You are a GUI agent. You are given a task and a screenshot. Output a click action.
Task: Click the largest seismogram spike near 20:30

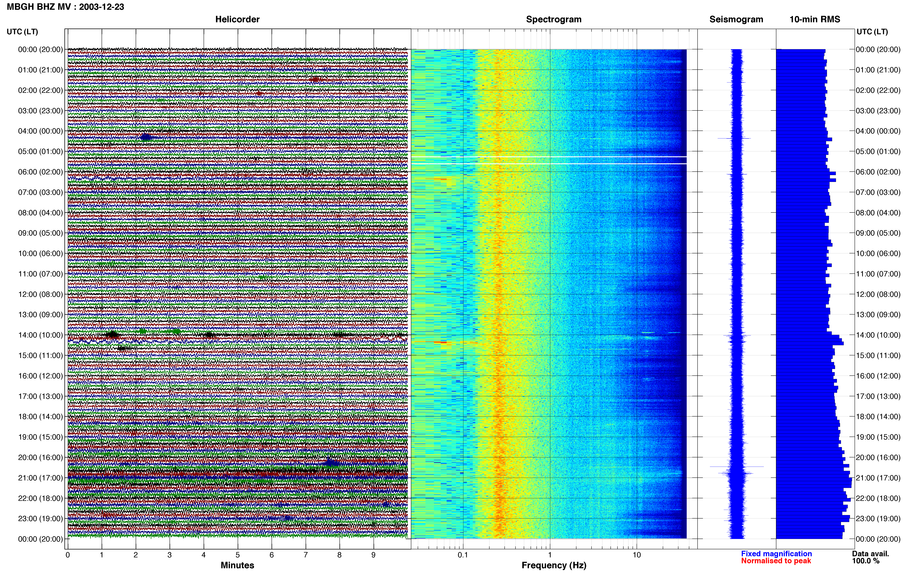(x=737, y=466)
